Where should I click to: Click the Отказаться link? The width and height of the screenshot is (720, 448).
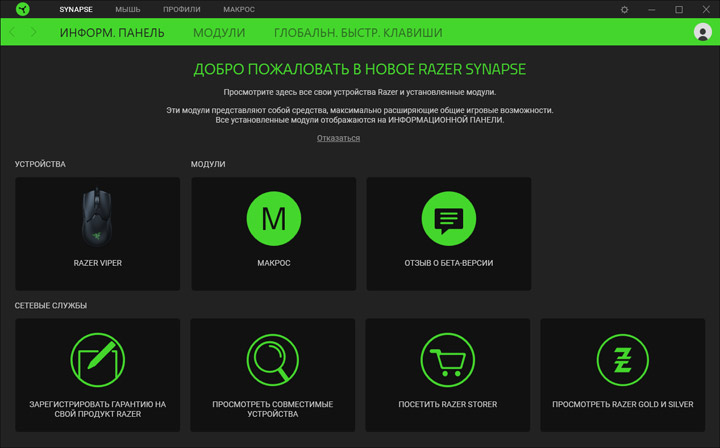tap(338, 138)
